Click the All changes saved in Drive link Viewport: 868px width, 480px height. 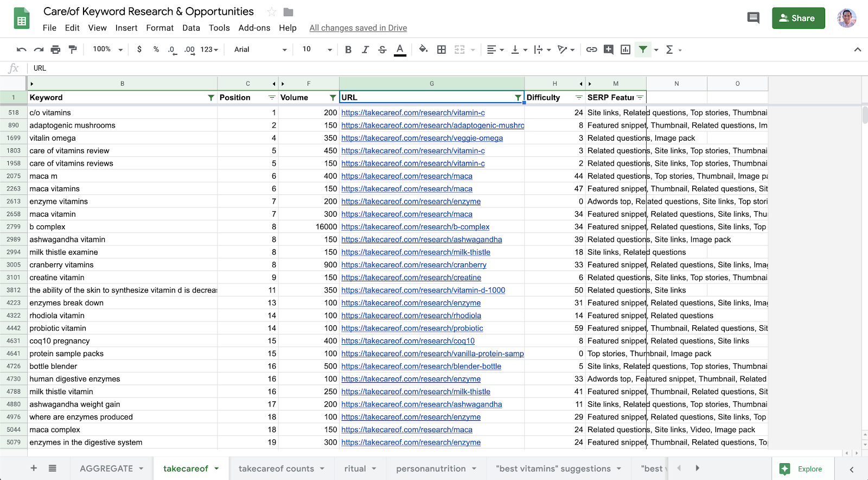point(358,28)
